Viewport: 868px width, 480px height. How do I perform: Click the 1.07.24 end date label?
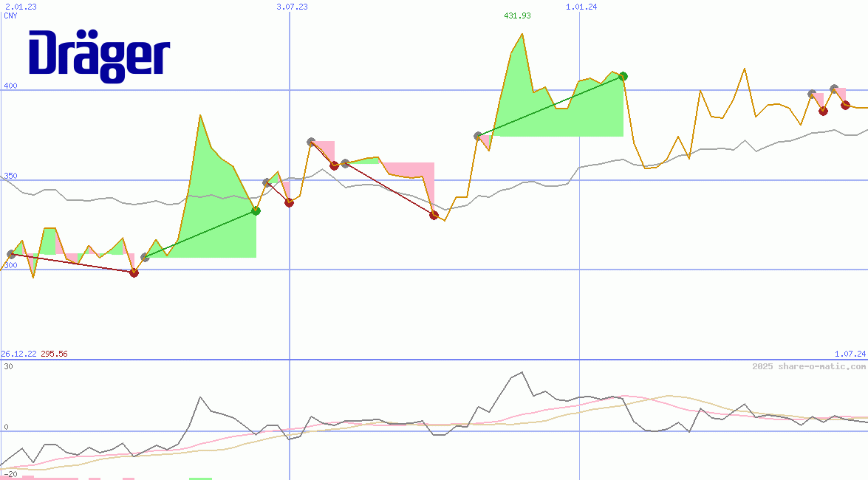coord(850,354)
